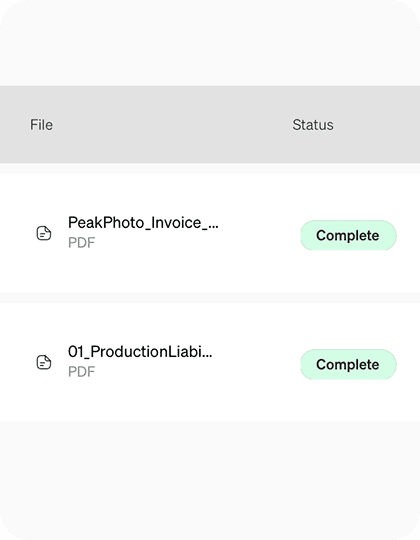This screenshot has width=420, height=540.
Task: Sort by the File column header
Action: pos(42,125)
